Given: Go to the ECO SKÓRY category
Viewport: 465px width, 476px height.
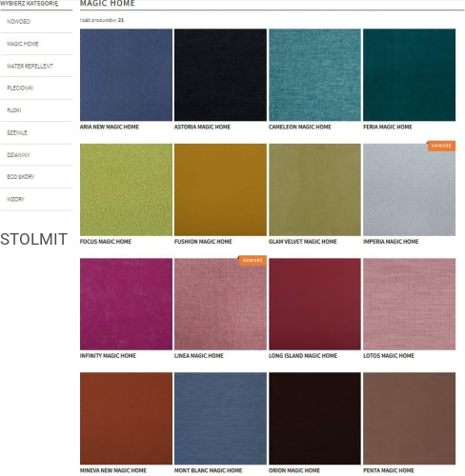Looking at the screenshot, I should tap(21, 177).
